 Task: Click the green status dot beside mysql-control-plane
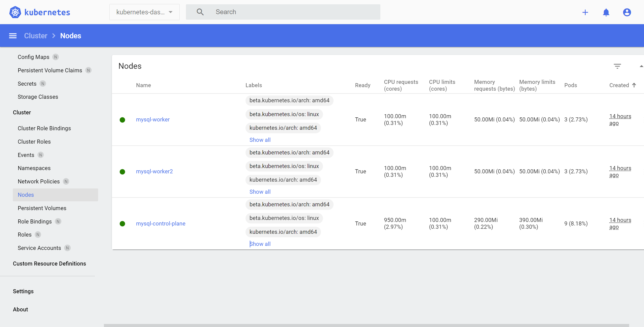123,224
